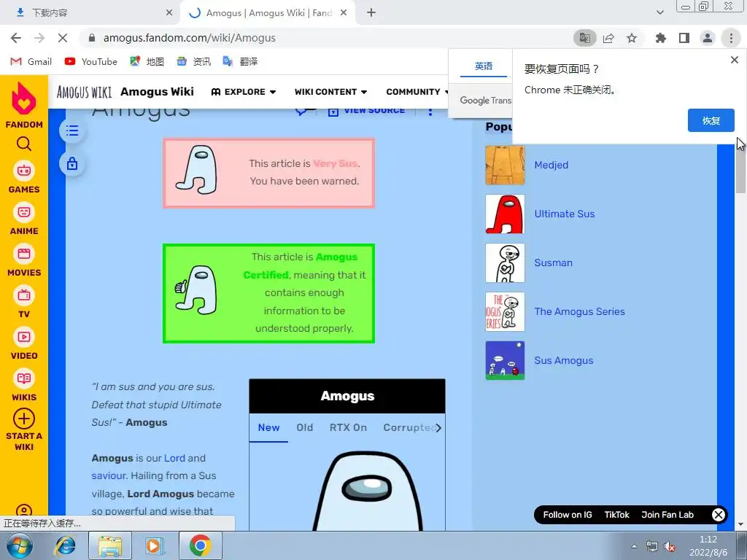The image size is (747, 560).
Task: Click the Medjed thumbnail image
Action: point(505,166)
